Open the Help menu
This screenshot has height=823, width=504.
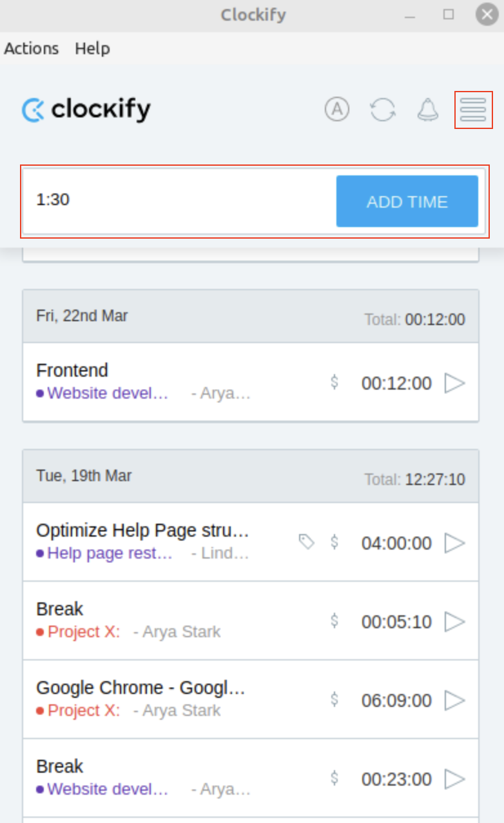pyautogui.click(x=92, y=48)
